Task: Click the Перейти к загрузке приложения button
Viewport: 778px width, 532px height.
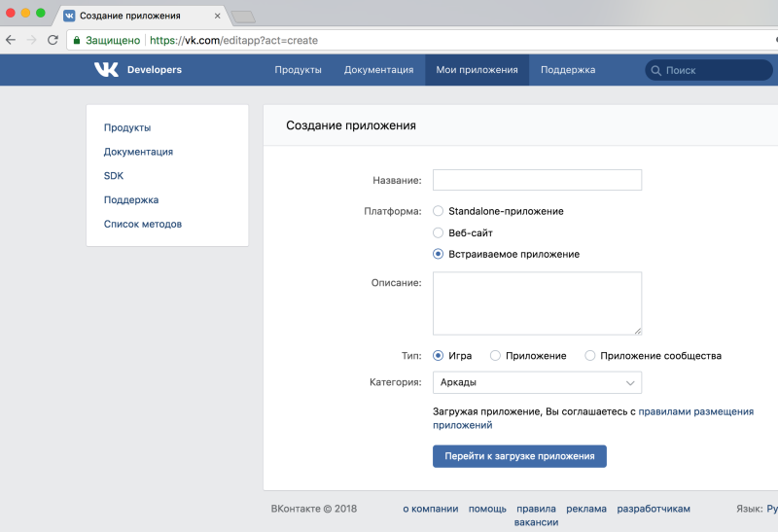Action: point(519,456)
